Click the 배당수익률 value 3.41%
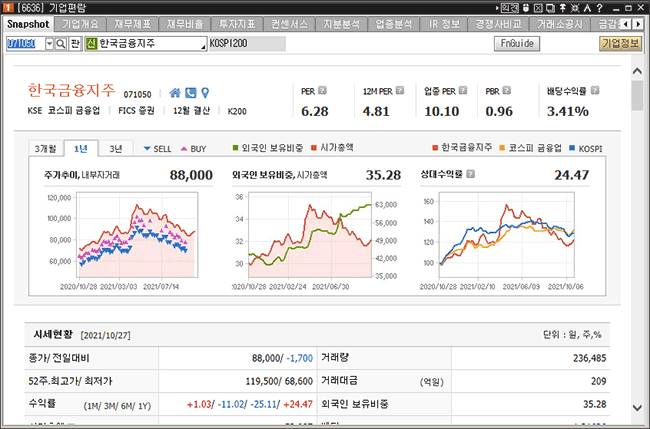Viewport: 650px width, 429px height. coord(568,111)
